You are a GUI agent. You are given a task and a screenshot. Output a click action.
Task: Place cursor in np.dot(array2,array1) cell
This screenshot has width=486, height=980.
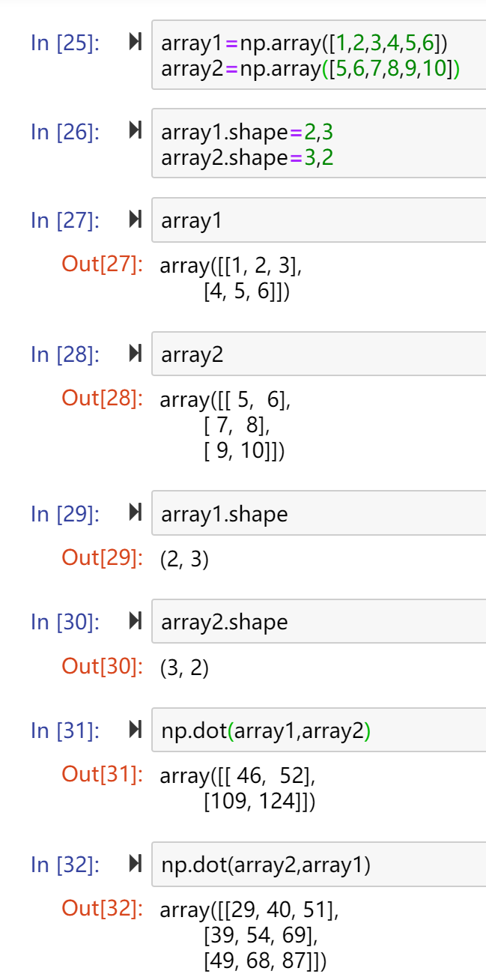[319, 865]
